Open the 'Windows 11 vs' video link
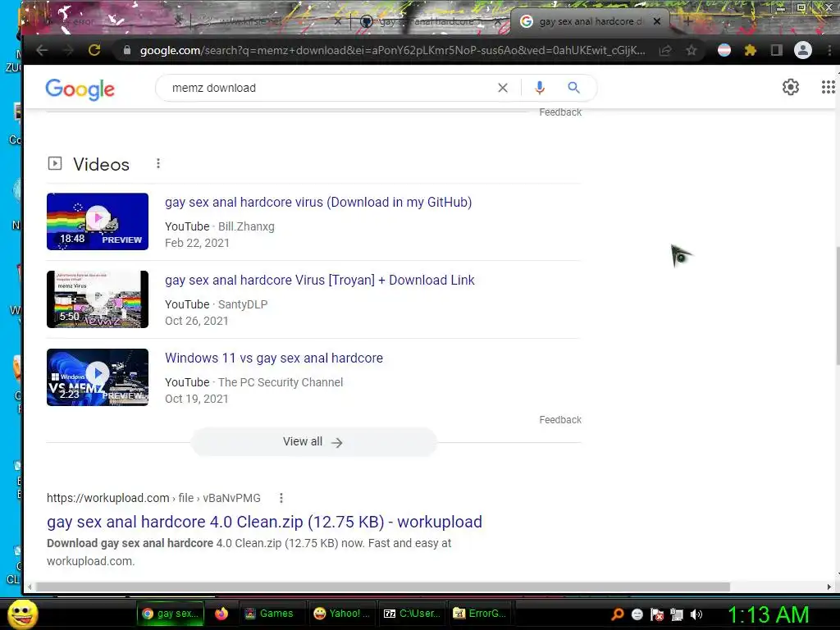 point(274,358)
